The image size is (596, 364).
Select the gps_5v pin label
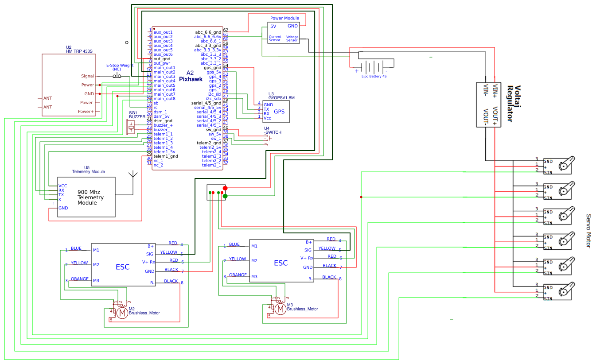pos(214,72)
